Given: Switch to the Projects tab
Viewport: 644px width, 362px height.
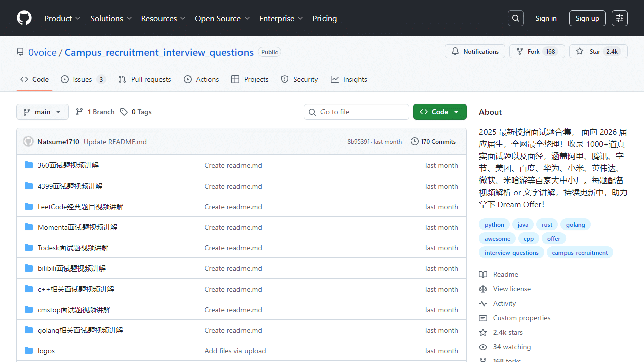Looking at the screenshot, I should tap(250, 79).
